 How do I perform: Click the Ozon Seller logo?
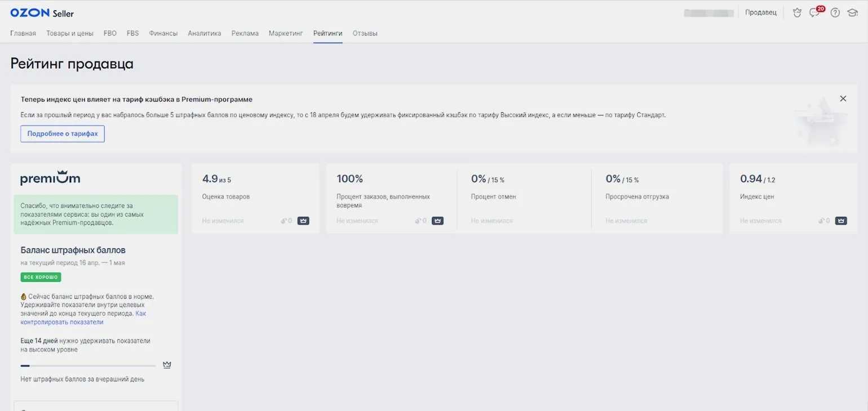(42, 13)
